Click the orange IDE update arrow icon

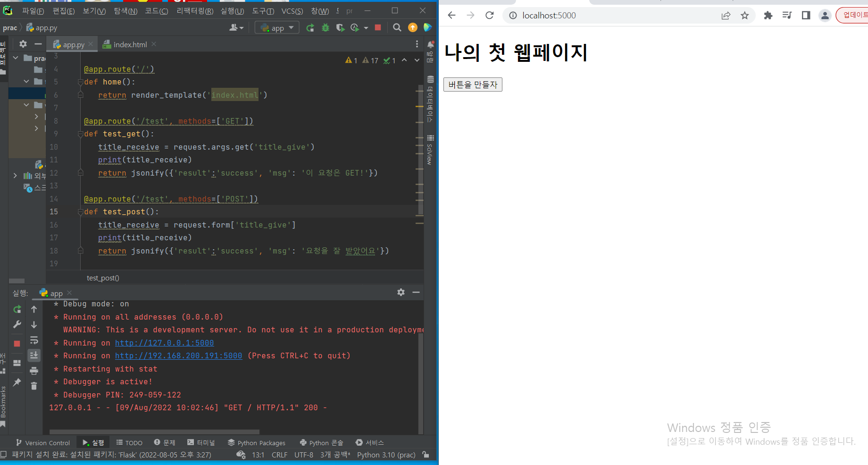click(413, 28)
